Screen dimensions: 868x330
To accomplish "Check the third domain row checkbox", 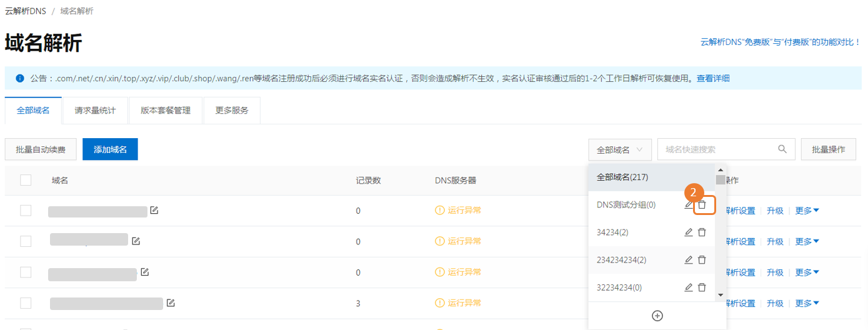I will point(26,272).
